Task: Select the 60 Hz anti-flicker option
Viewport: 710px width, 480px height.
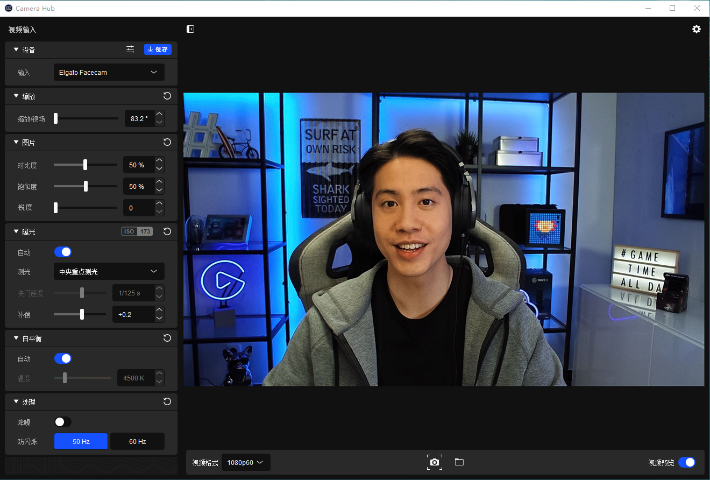Action: pyautogui.click(x=136, y=441)
